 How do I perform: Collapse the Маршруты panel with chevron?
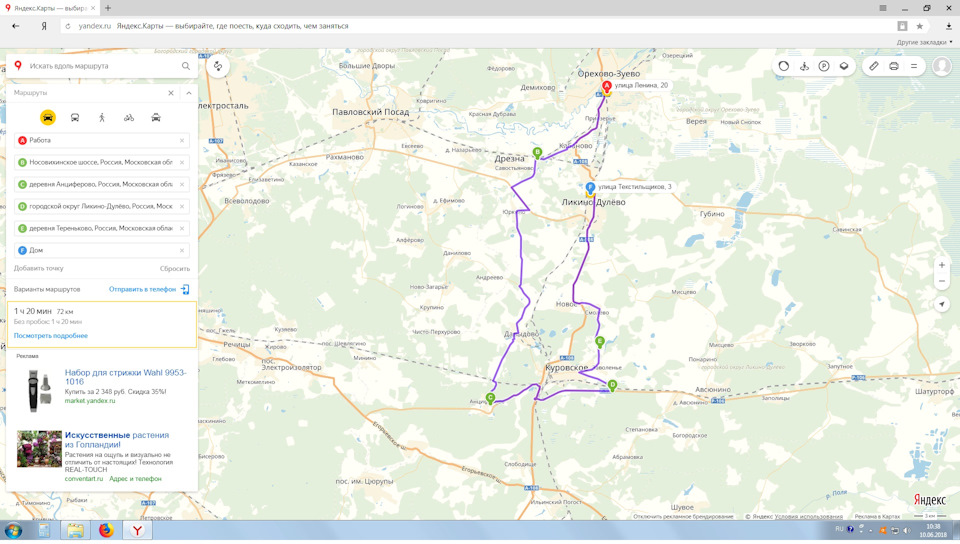(x=189, y=93)
